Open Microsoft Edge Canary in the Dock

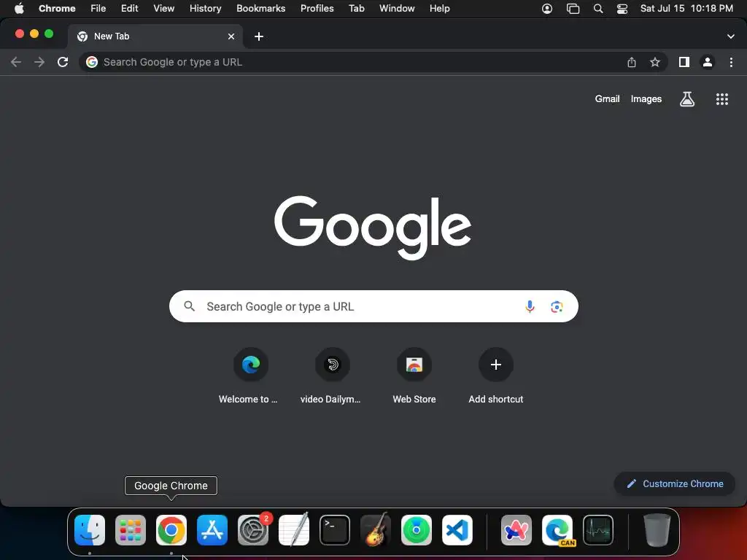click(557, 530)
